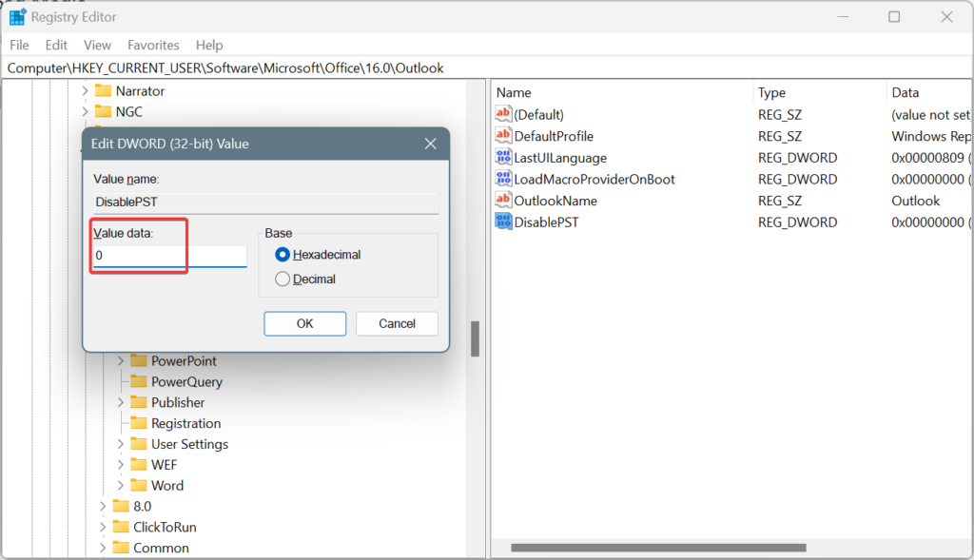974x560 pixels.
Task: Select Decimal base option
Action: tap(282, 280)
